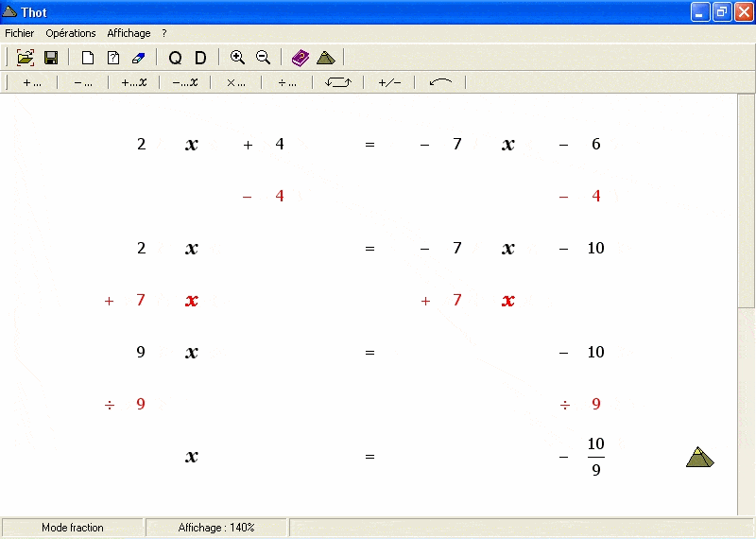This screenshot has width=756, height=539.
Task: Select the eraser tool
Action: (138, 58)
